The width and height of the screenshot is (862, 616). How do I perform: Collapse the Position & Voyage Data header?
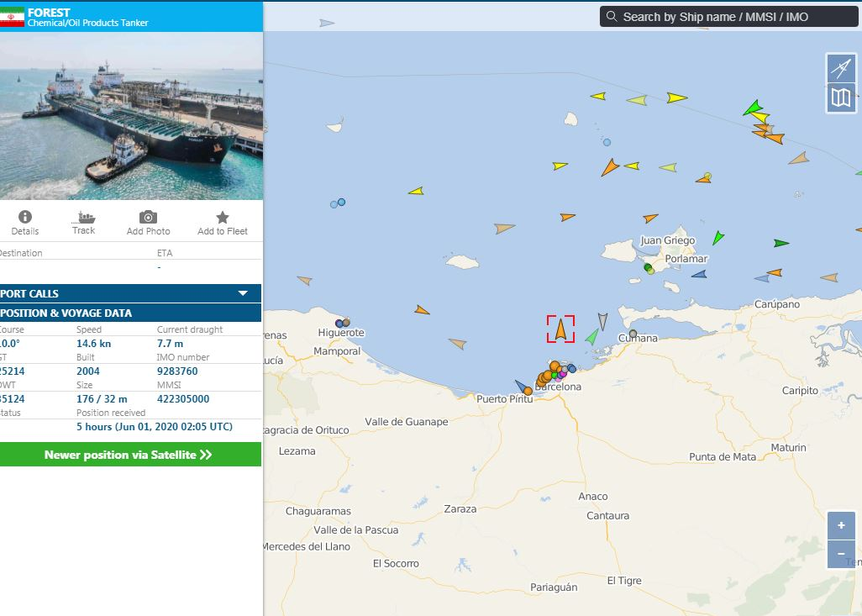tap(126, 313)
